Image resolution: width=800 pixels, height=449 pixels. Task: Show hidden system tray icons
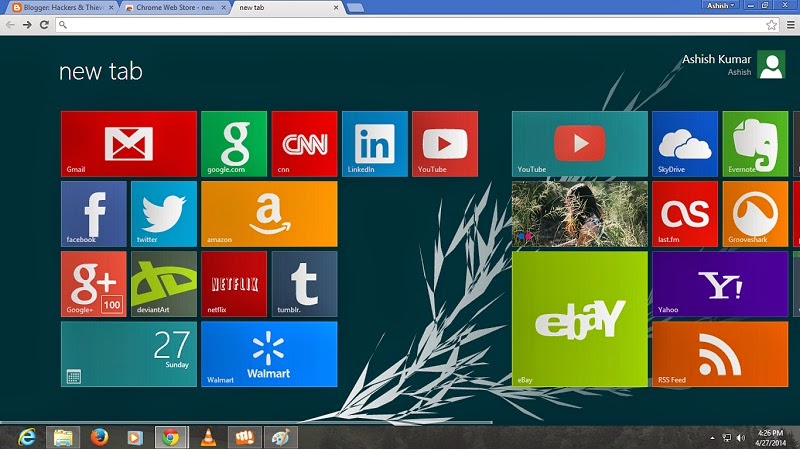tap(712, 438)
